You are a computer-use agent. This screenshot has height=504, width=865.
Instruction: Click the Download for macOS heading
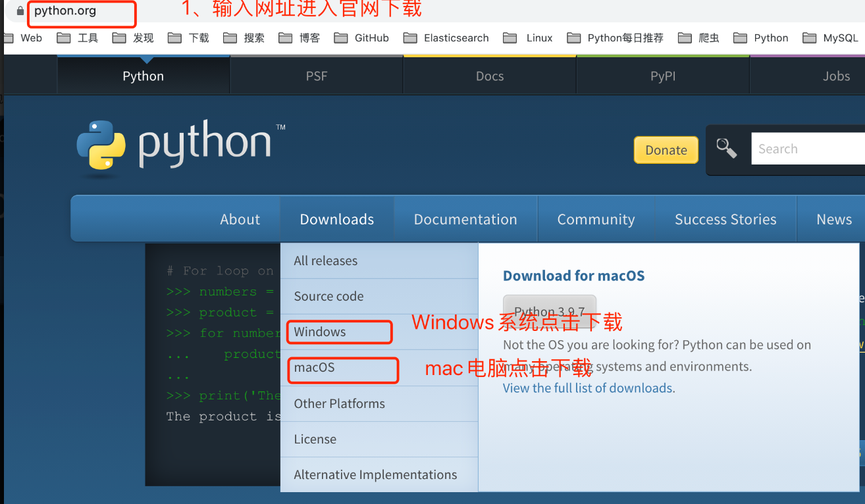pos(574,276)
